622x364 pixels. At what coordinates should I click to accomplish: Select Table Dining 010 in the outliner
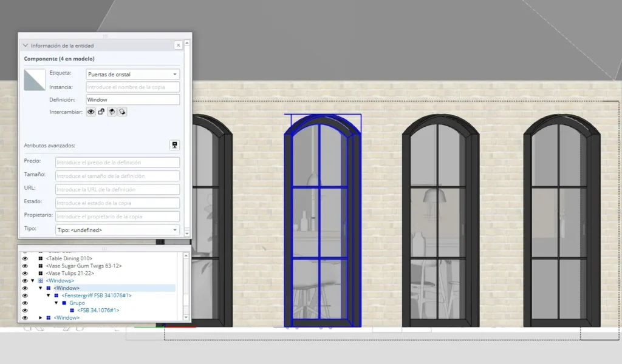69,258
